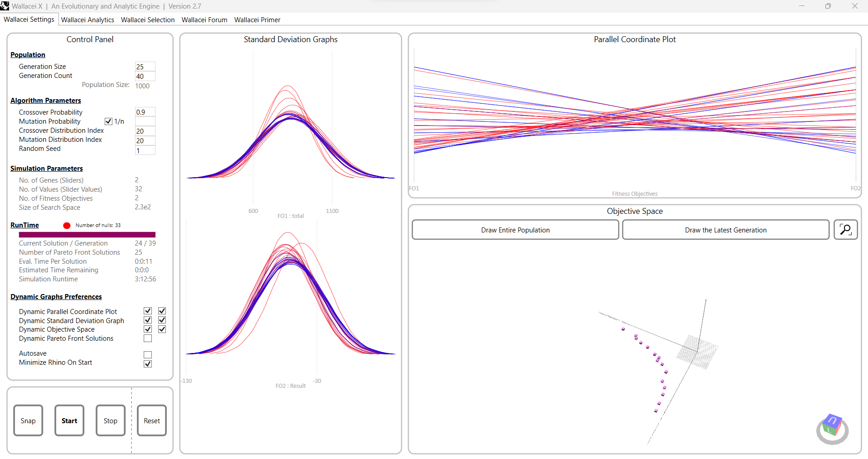Switch to the Wallacei Analytics tab

pyautogui.click(x=87, y=19)
